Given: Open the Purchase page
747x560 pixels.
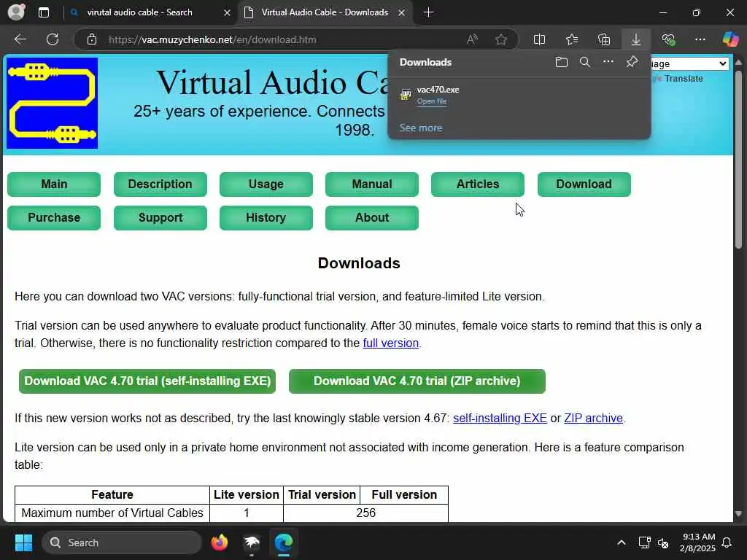Looking at the screenshot, I should 54,217.
